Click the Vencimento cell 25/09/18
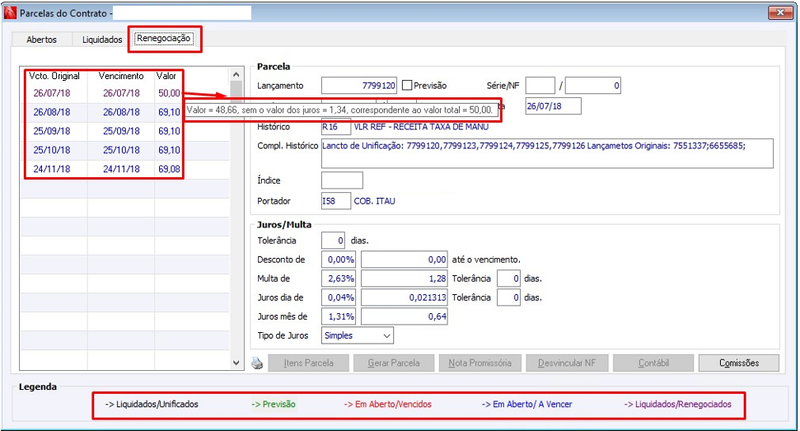The image size is (800, 431). 121,131
